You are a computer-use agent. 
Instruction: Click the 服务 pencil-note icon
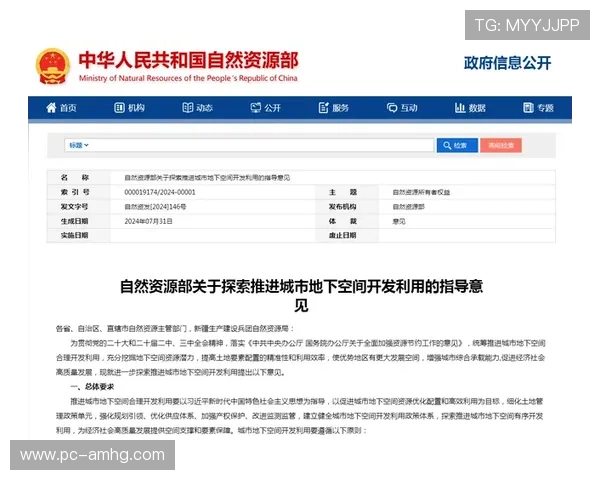pos(323,108)
